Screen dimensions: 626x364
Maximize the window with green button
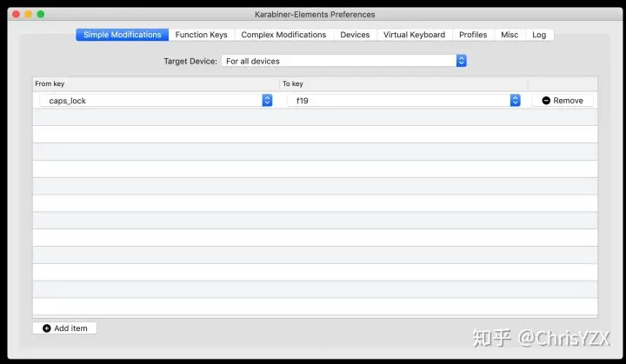click(x=41, y=15)
